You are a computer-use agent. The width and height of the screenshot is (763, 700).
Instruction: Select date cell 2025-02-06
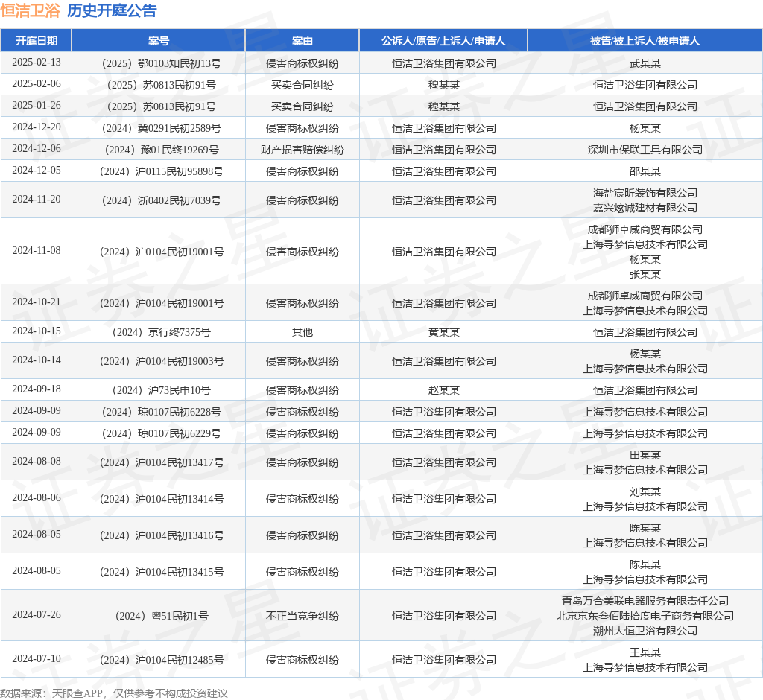pos(37,83)
